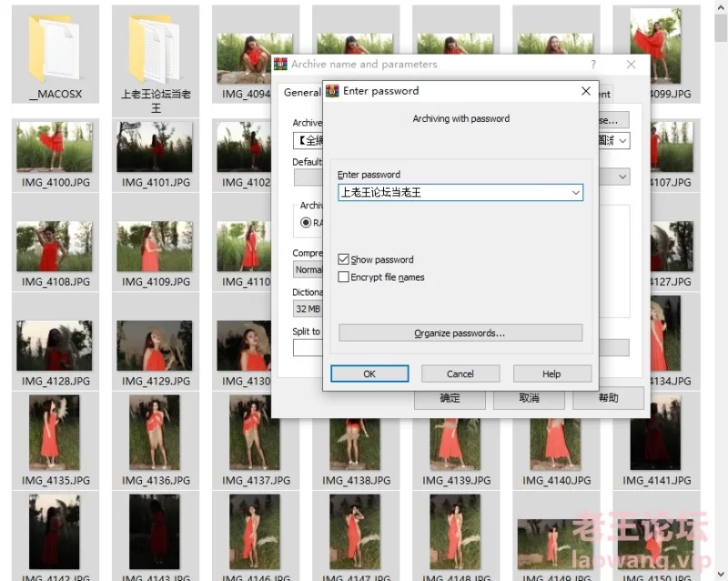Switch to the General tab
This screenshot has height=581, width=728.
[x=302, y=93]
